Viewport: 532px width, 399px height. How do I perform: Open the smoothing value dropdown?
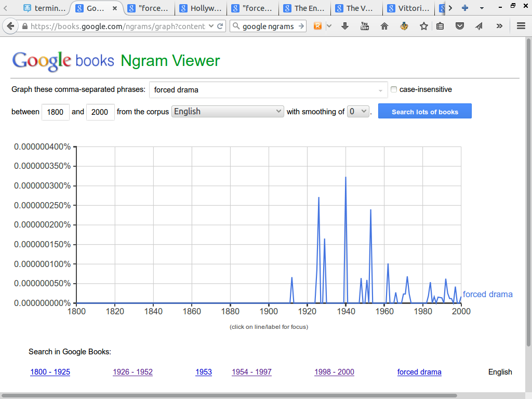coord(358,111)
